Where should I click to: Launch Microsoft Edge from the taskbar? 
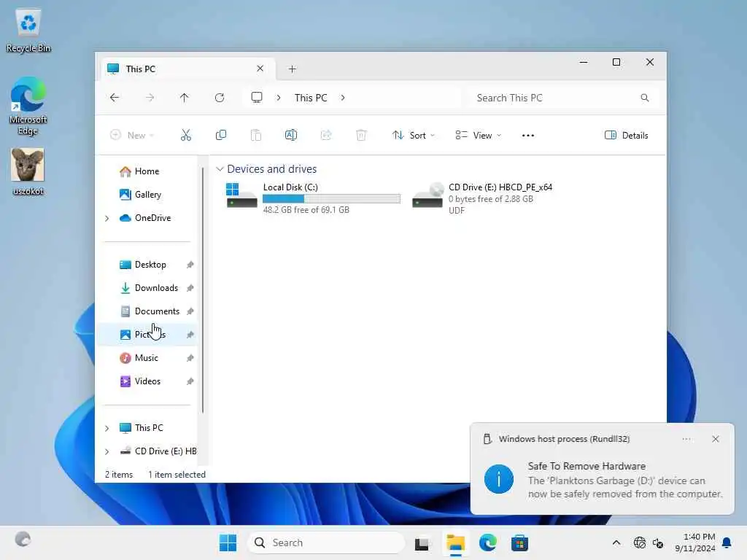coord(487,542)
